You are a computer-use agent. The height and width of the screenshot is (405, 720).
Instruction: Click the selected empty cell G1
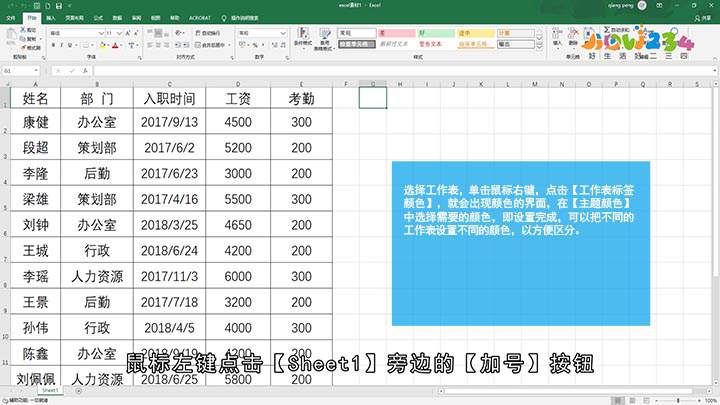[x=372, y=98]
